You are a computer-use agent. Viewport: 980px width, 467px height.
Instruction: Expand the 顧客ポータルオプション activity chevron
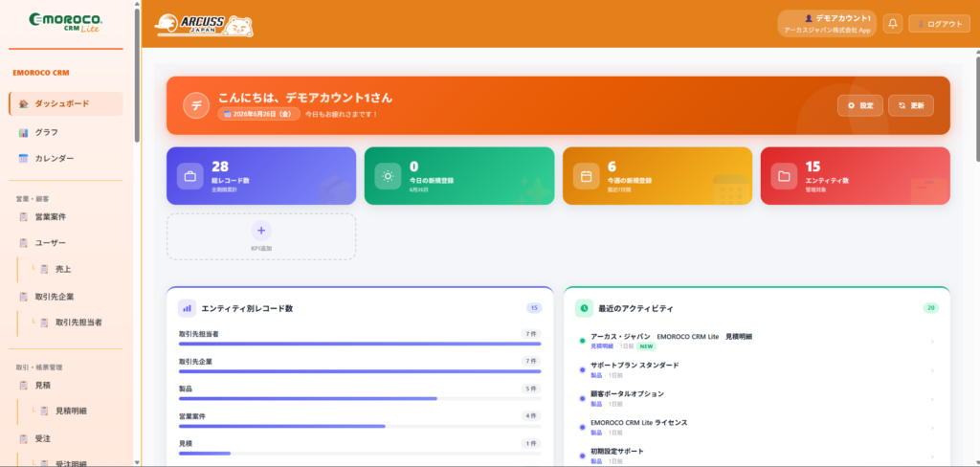(932, 399)
